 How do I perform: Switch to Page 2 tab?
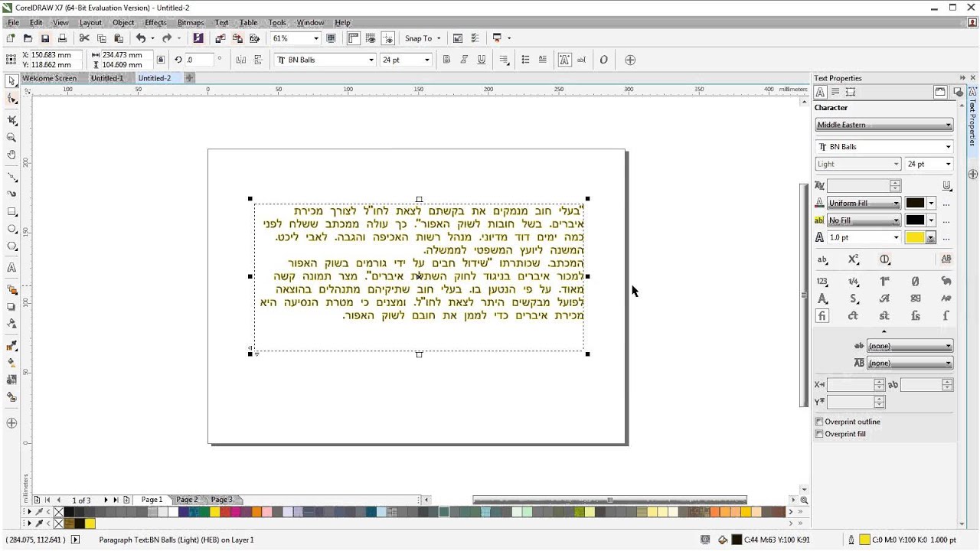coord(187,500)
